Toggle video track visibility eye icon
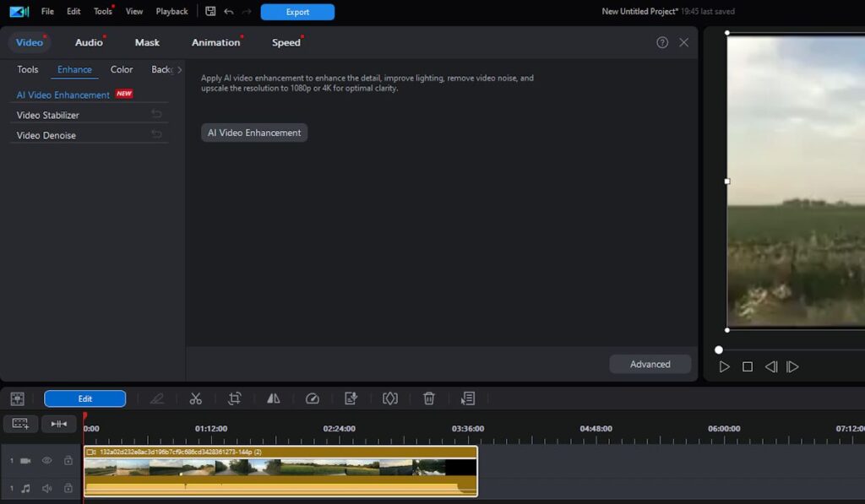This screenshot has height=504, width=865. coord(47,461)
